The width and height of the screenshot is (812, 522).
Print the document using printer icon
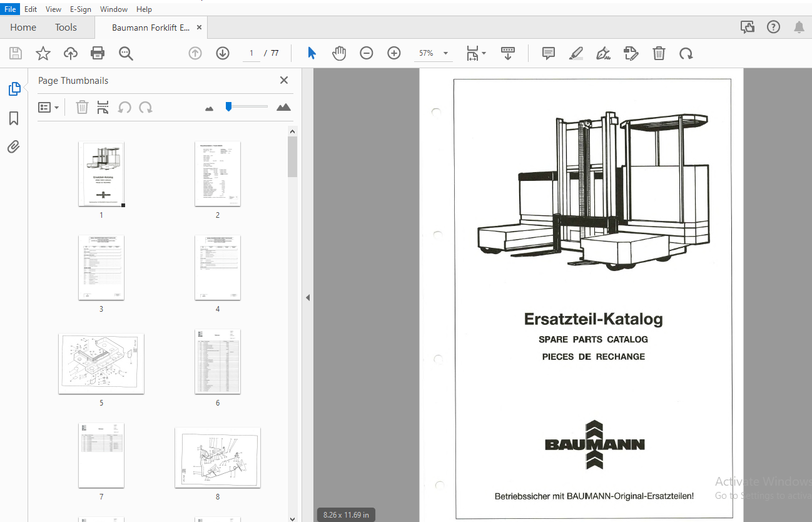pos(98,53)
